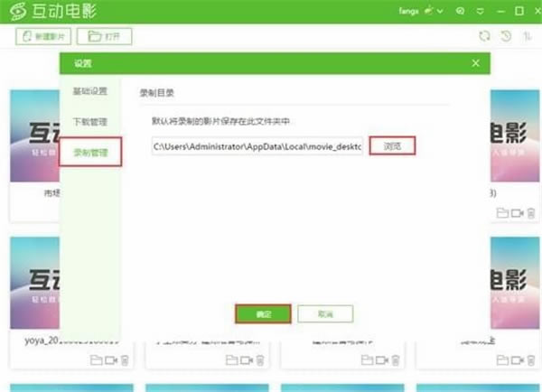Open the history clock icon in toolbar
Viewport: 542px width, 392px height.
click(x=506, y=36)
